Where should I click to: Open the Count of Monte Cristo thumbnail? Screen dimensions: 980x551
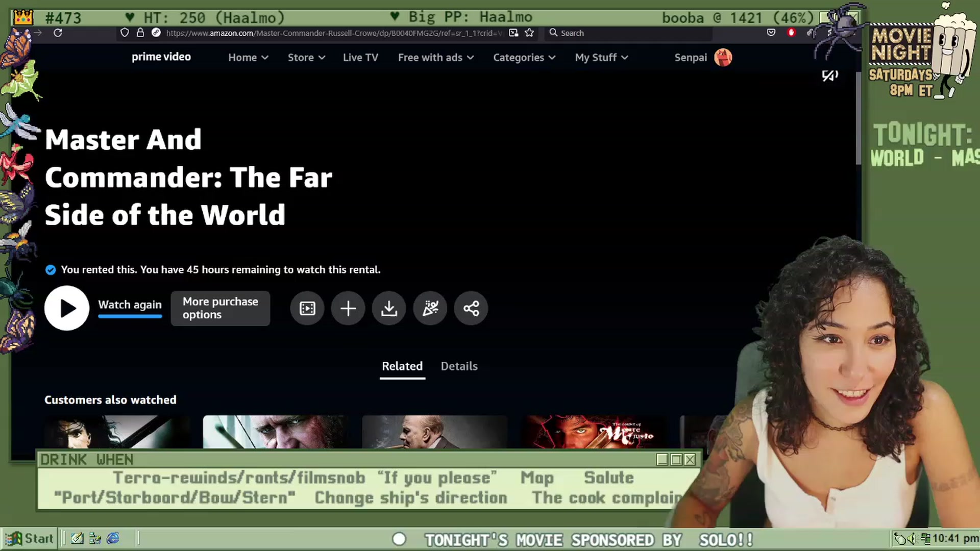[x=594, y=432]
